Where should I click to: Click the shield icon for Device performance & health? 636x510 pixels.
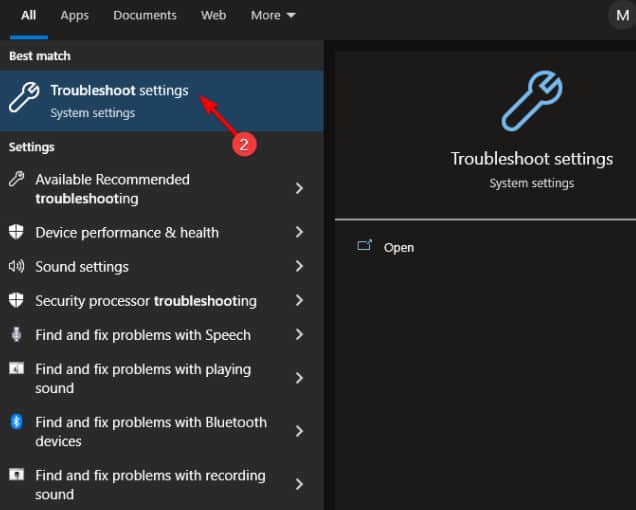coord(16,232)
